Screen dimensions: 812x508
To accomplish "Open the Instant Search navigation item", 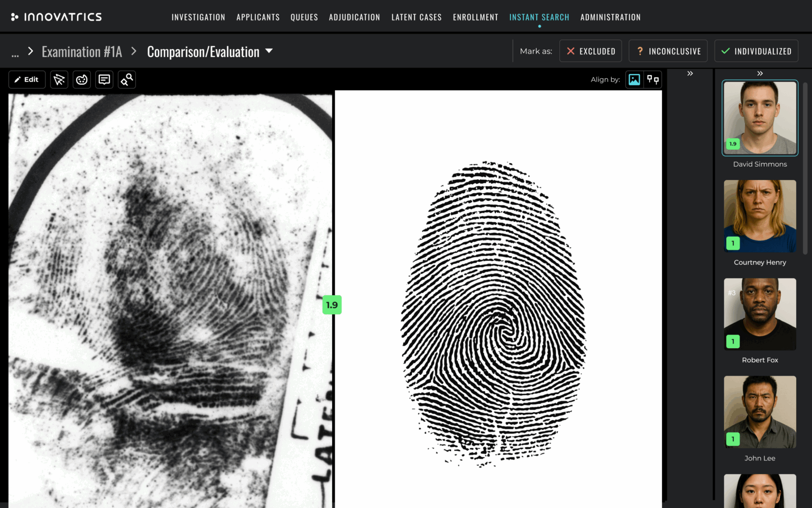I will point(539,17).
